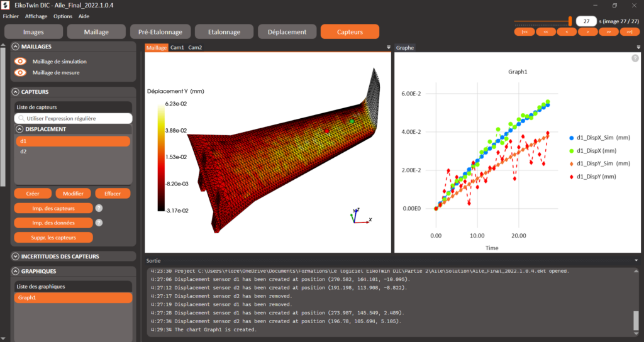644x342 pixels.
Task: Jump to the last image playback button
Action: (630, 31)
